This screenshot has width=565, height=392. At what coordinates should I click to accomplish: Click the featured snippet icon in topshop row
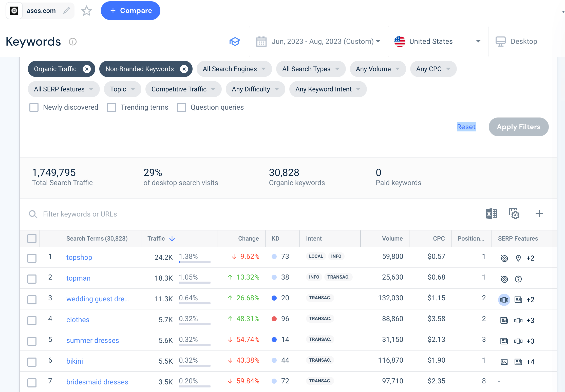pyautogui.click(x=504, y=258)
